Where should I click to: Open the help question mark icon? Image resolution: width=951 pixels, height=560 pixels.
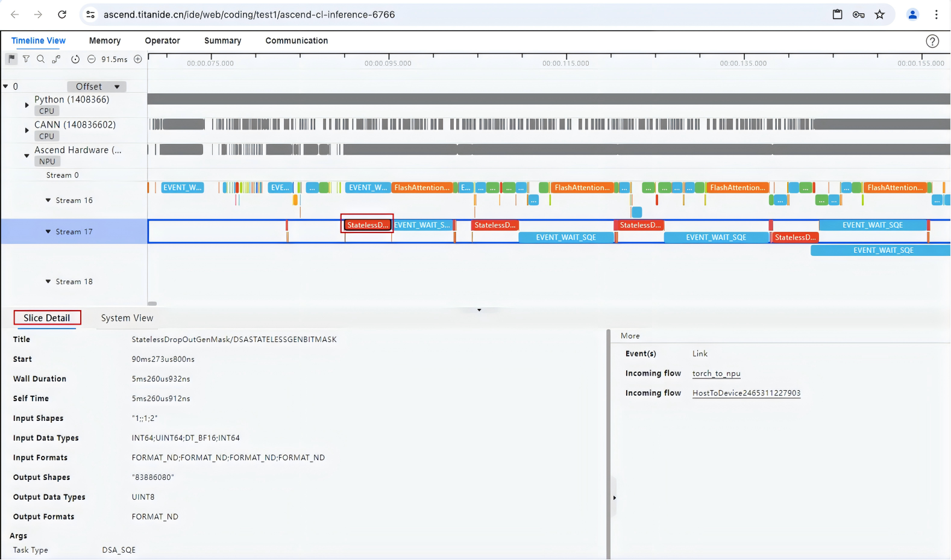(x=932, y=41)
